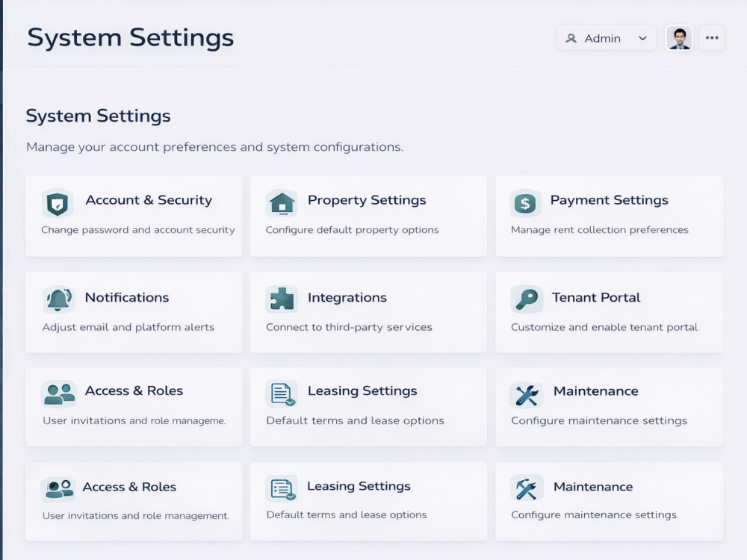Viewport: 747px width, 560px height.
Task: Open the Account & Security card title
Action: coord(149,200)
